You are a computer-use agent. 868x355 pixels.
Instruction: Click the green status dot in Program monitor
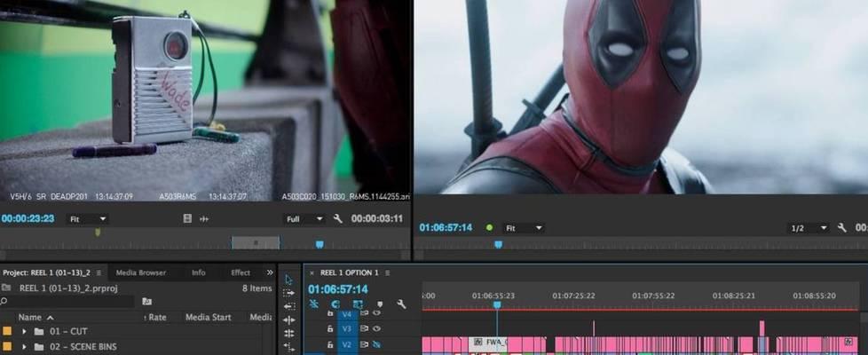(489, 227)
